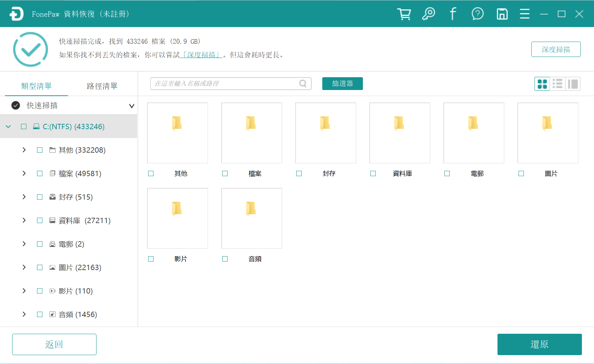This screenshot has width=594, height=364.
Task: Open the help question mark icon
Action: 478,14
